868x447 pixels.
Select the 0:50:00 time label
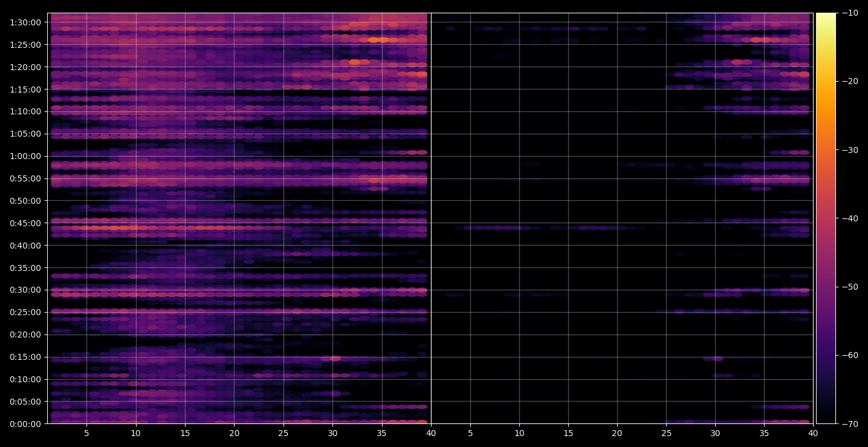(25, 201)
